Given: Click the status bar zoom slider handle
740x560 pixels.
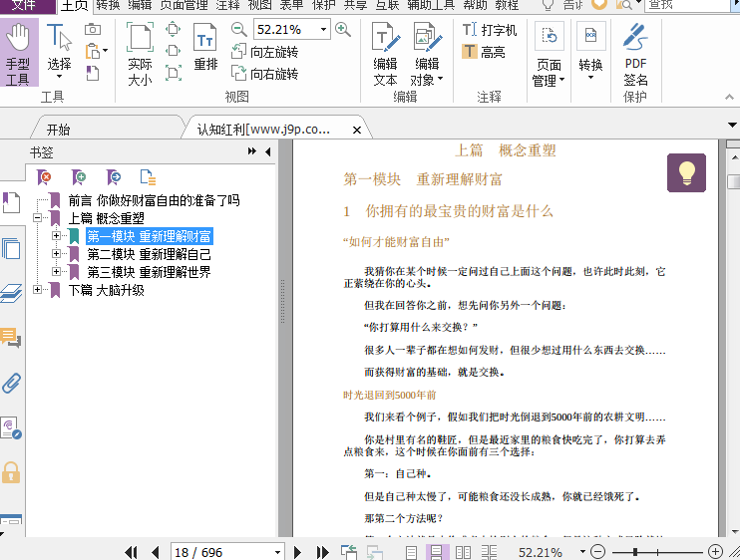Looking at the screenshot, I should click(635, 551).
